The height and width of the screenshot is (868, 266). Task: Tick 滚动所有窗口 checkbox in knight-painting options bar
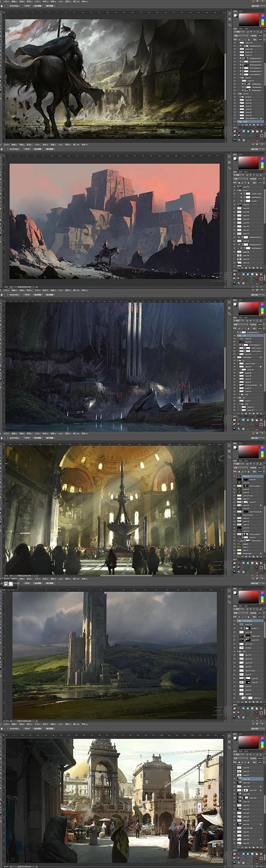(7, 6)
